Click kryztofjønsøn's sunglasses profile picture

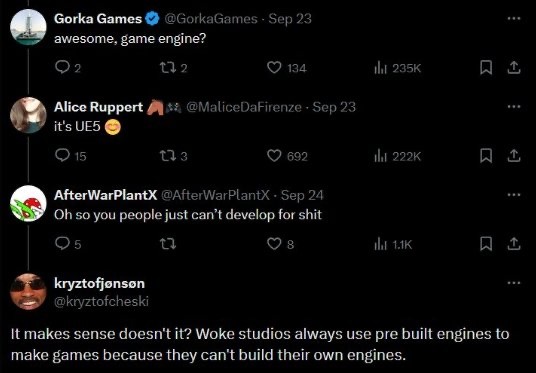[28, 291]
